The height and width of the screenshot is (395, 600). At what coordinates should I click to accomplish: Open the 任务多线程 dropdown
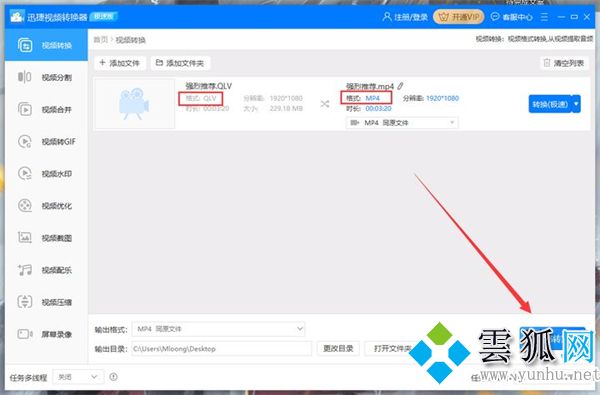[78, 377]
